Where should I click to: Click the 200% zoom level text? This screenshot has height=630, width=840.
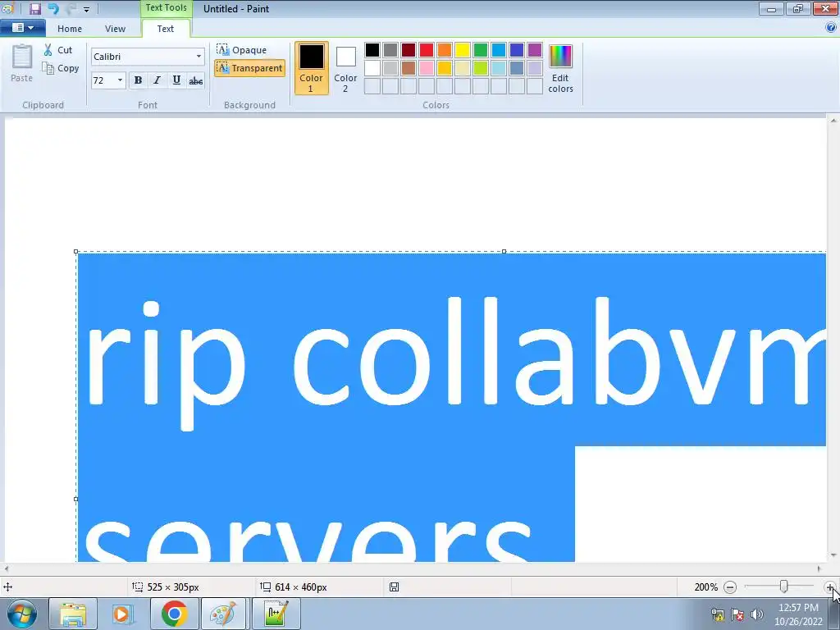(x=705, y=587)
